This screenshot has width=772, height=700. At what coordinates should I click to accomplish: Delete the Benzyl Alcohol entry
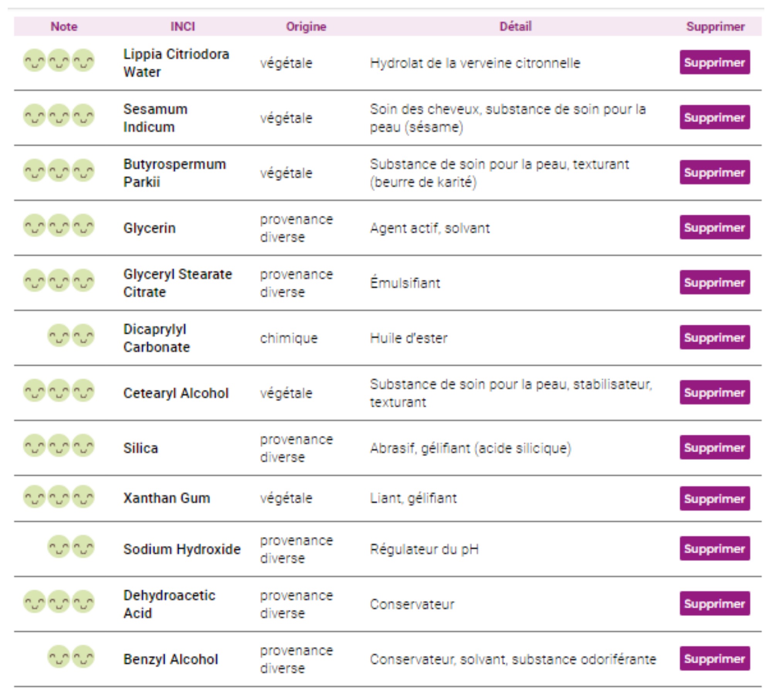[x=714, y=658]
